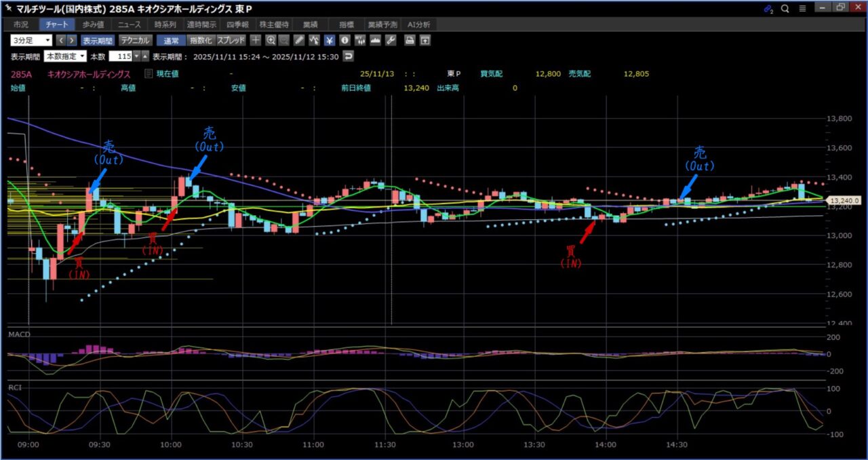Click the link group chain icon
The height and width of the screenshot is (460, 868).
(x=768, y=9)
